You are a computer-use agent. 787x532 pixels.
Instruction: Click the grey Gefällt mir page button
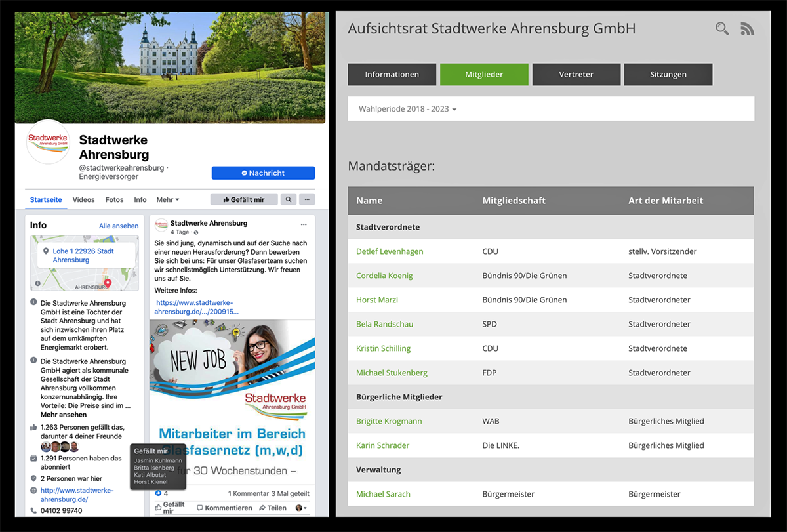pos(244,199)
